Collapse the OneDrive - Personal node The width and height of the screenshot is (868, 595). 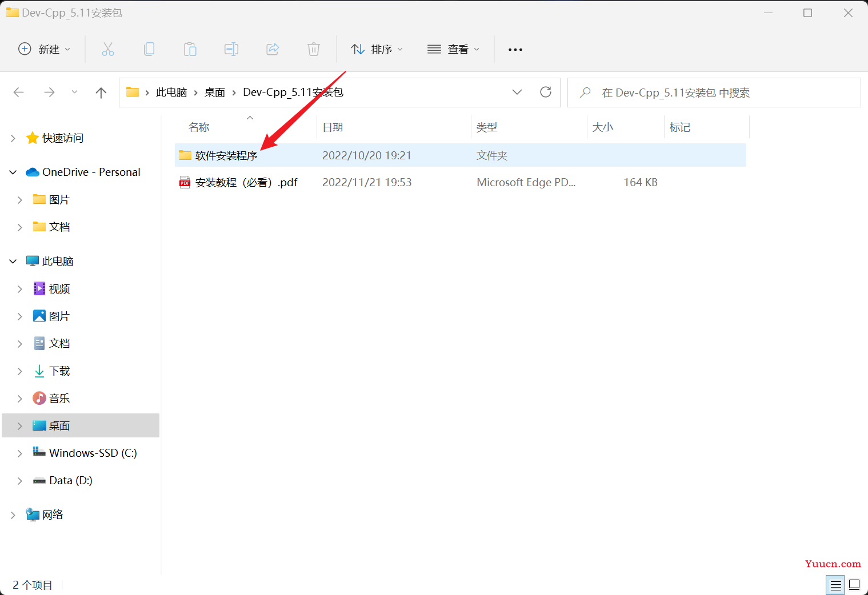tap(13, 172)
